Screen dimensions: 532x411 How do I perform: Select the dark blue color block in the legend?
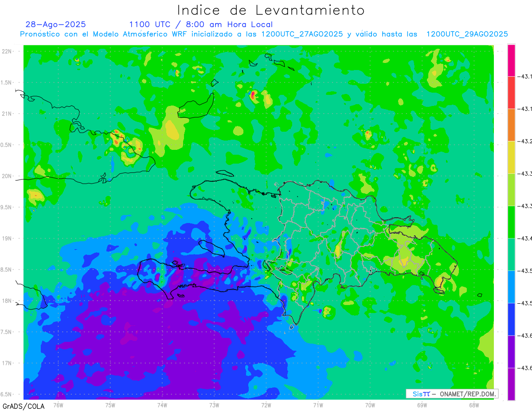[511, 319]
